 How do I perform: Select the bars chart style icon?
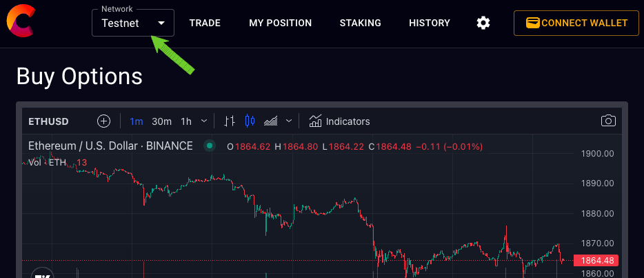230,121
